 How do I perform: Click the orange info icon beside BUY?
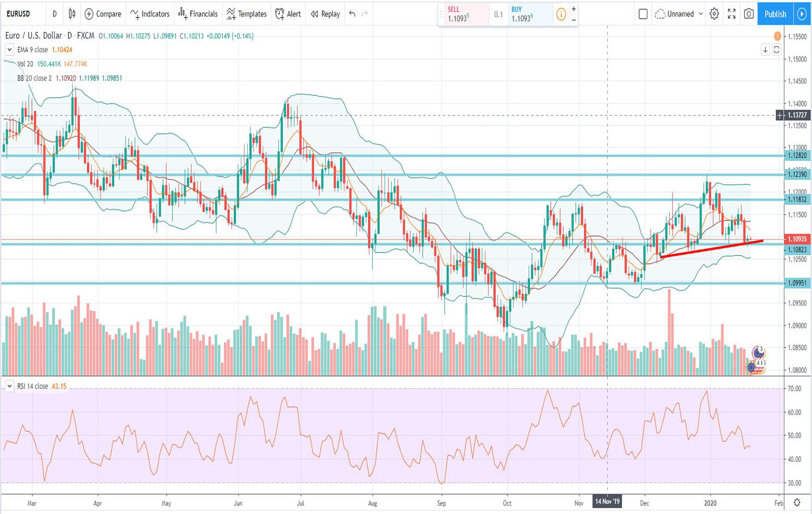pyautogui.click(x=561, y=15)
